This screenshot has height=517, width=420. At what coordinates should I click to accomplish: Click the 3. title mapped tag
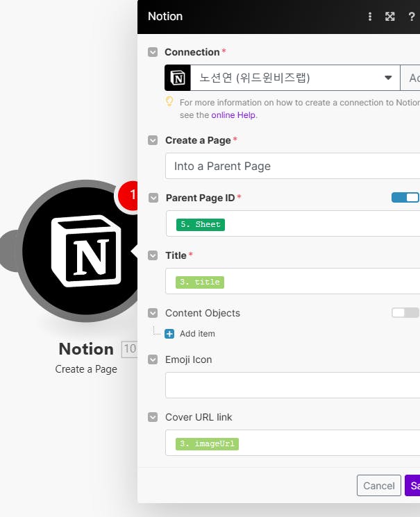click(200, 282)
